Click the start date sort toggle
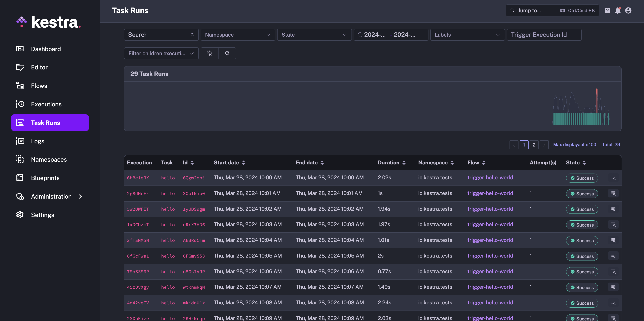The width and height of the screenshot is (644, 321). tap(244, 163)
